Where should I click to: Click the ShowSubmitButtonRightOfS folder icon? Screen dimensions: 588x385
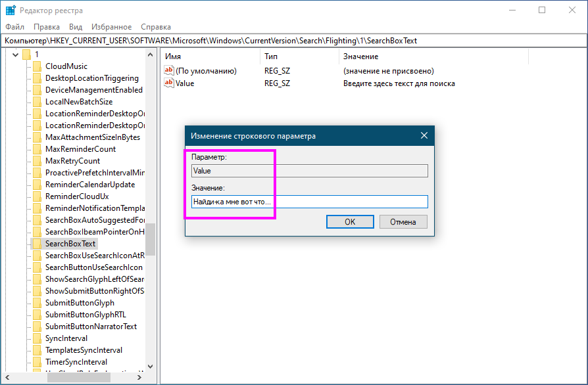(37, 291)
